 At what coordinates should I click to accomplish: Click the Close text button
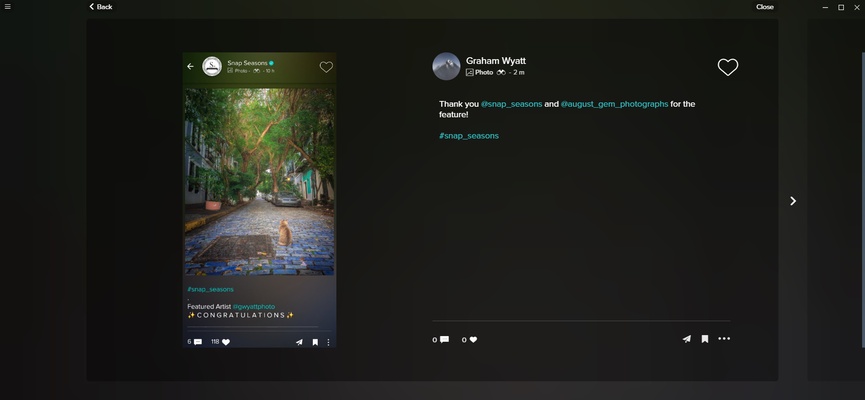click(x=765, y=7)
